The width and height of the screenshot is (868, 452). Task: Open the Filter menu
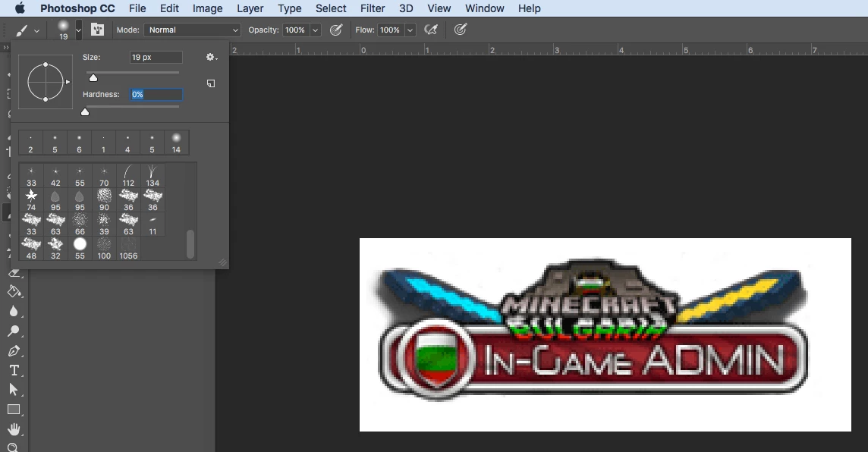373,8
